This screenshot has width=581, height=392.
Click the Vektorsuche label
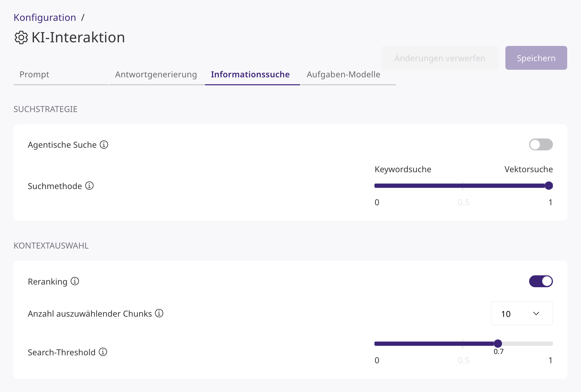528,169
